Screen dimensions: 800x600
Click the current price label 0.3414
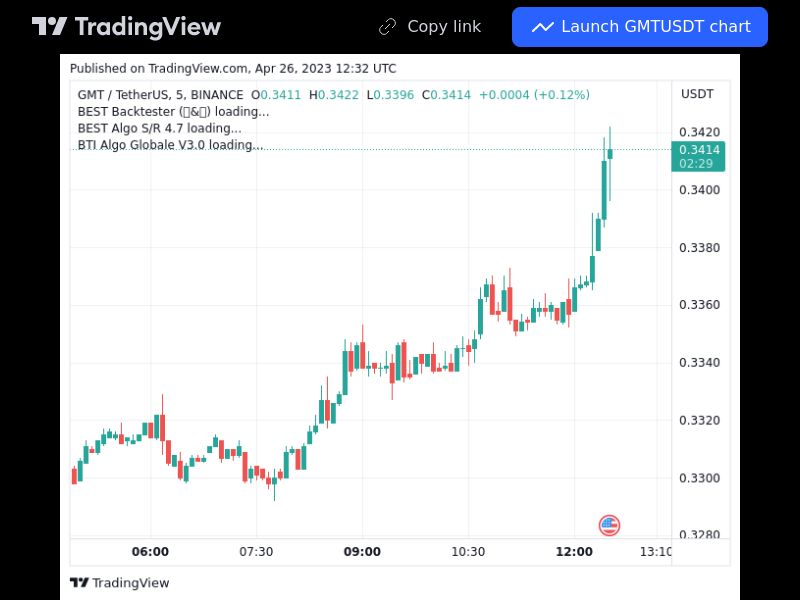(x=698, y=157)
